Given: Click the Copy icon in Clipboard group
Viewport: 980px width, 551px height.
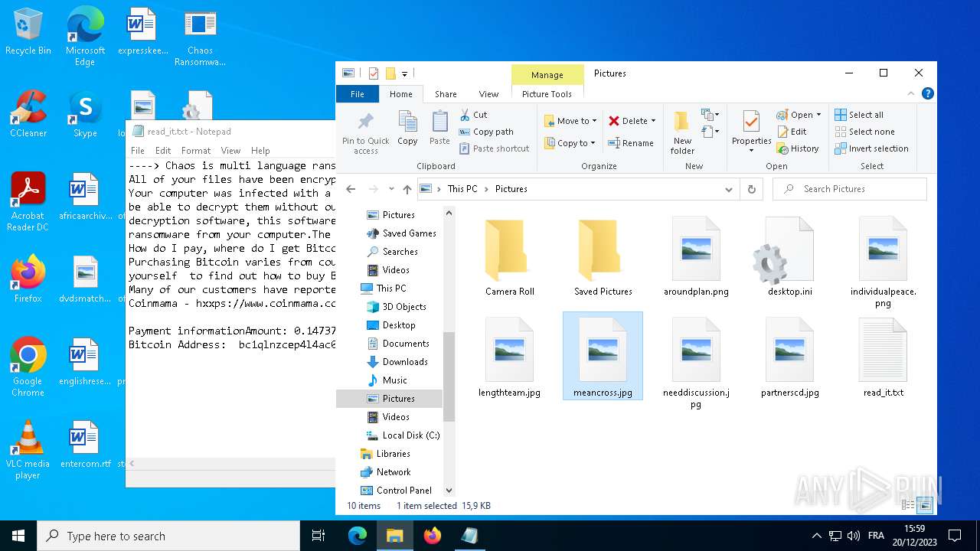Looking at the screenshot, I should 407,128.
